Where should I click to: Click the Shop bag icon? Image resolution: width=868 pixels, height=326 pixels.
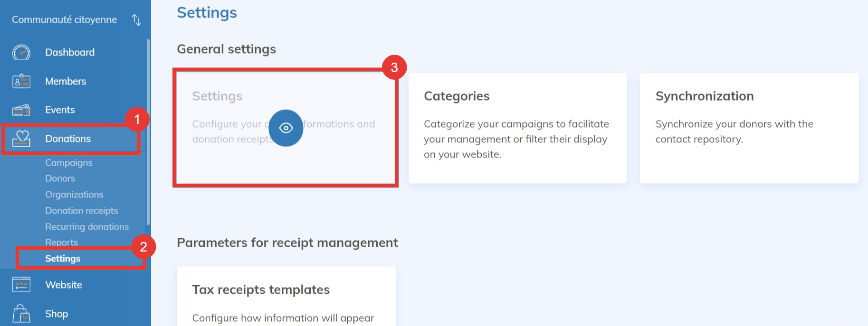click(21, 314)
